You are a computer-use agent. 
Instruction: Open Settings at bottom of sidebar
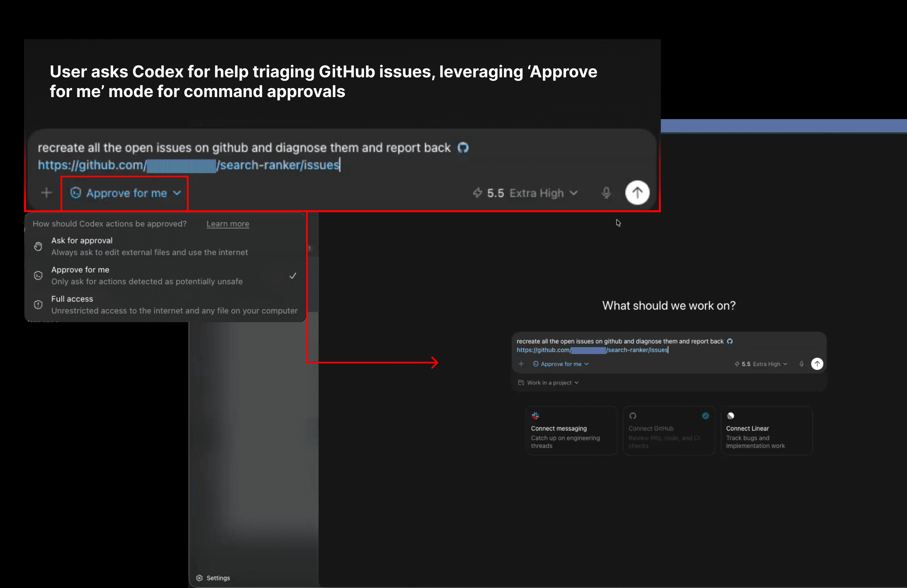pos(213,578)
